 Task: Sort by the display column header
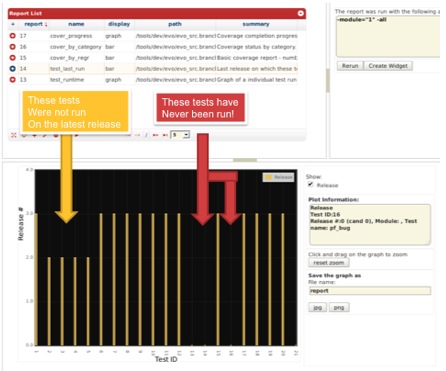[x=119, y=24]
